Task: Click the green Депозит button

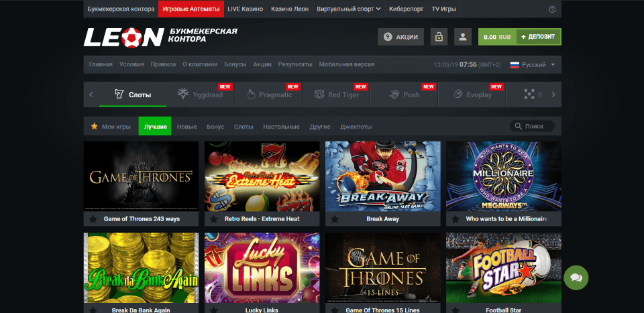Action: [x=539, y=37]
